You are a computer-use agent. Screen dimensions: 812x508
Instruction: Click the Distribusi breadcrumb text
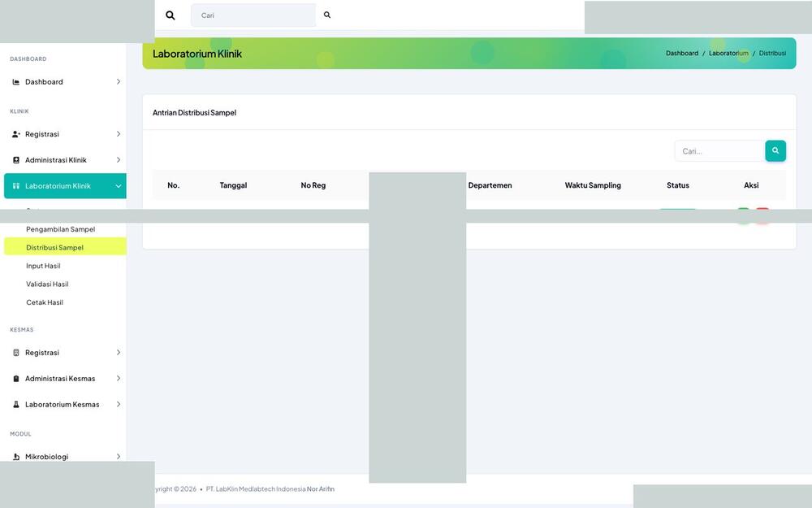[x=773, y=54]
